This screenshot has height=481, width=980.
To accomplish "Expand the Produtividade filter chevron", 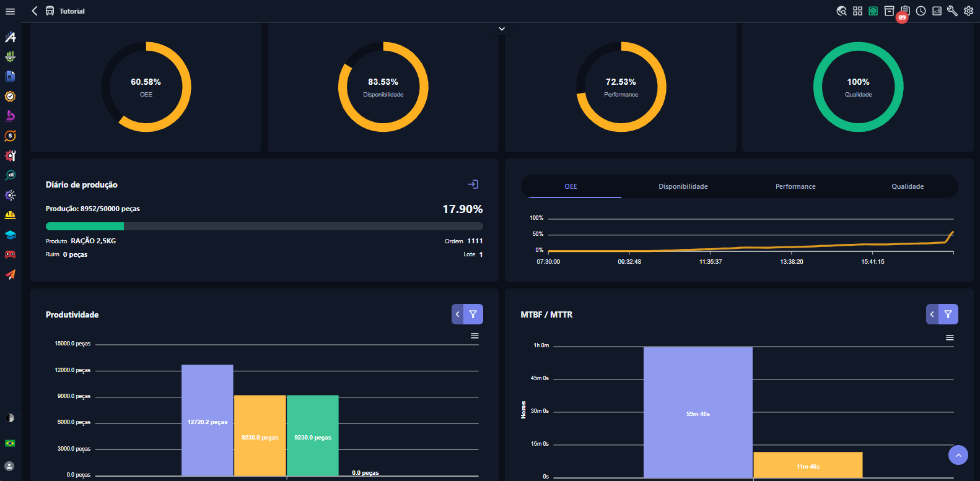I will 458,314.
